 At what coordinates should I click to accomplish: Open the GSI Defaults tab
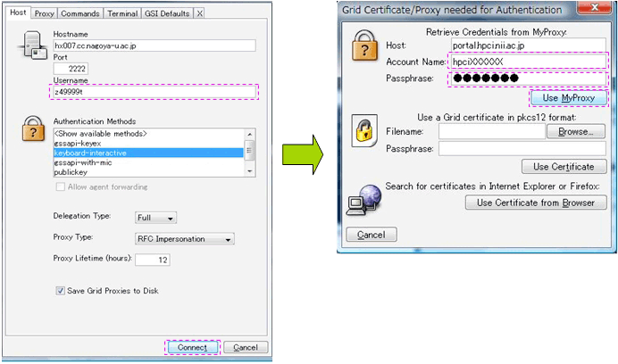coord(167,13)
